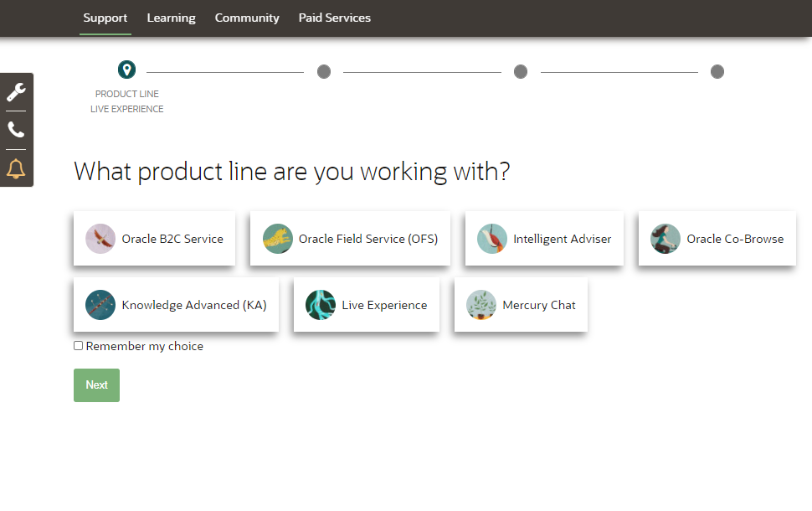Open the Support tab
812x511 pixels.
pyautogui.click(x=105, y=18)
